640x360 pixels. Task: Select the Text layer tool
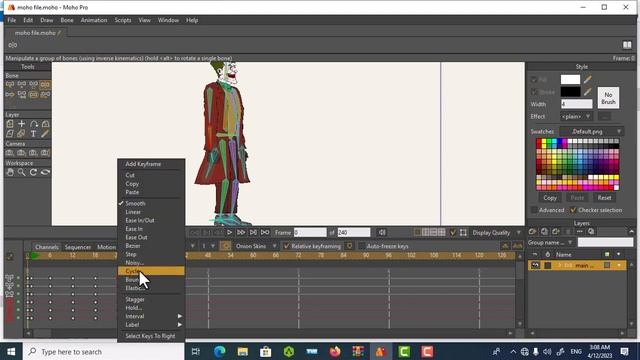(x=33, y=133)
